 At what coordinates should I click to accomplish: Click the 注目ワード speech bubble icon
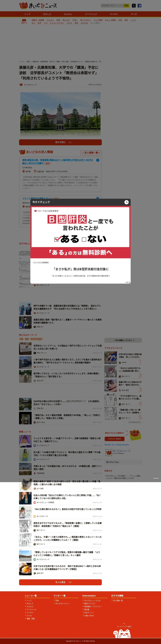click(24, 21)
